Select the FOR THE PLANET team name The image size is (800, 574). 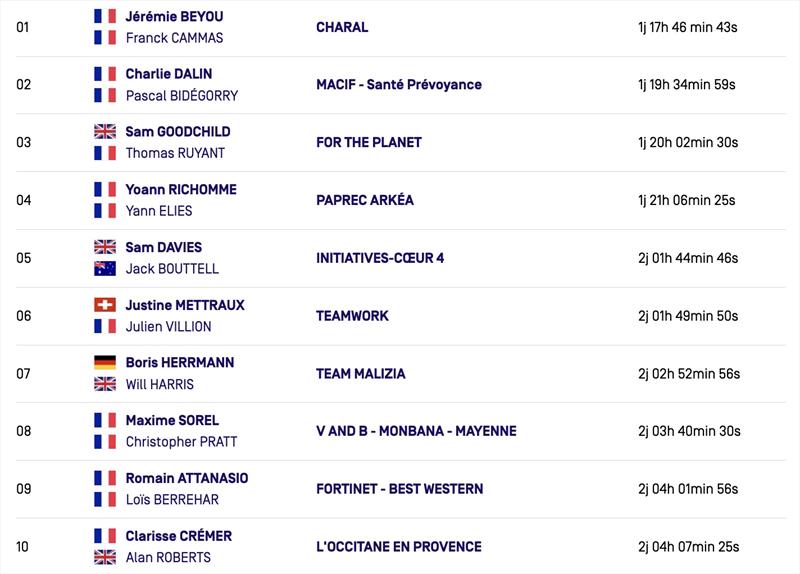368,142
